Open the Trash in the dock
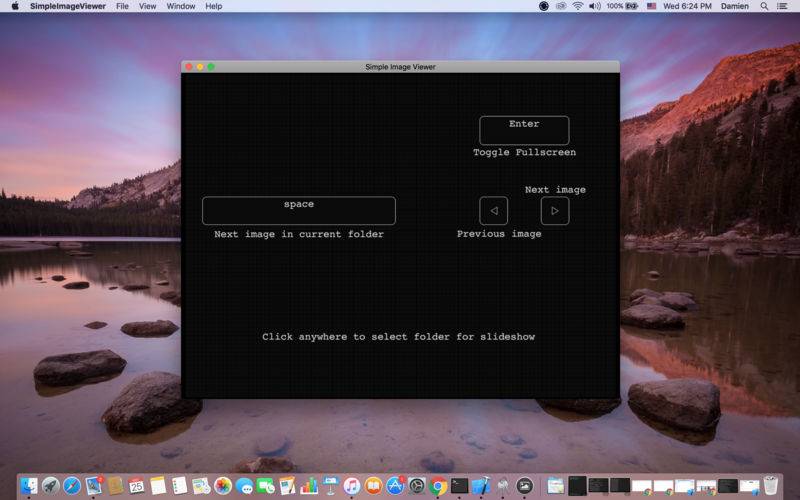The height and width of the screenshot is (500, 800). point(770,486)
